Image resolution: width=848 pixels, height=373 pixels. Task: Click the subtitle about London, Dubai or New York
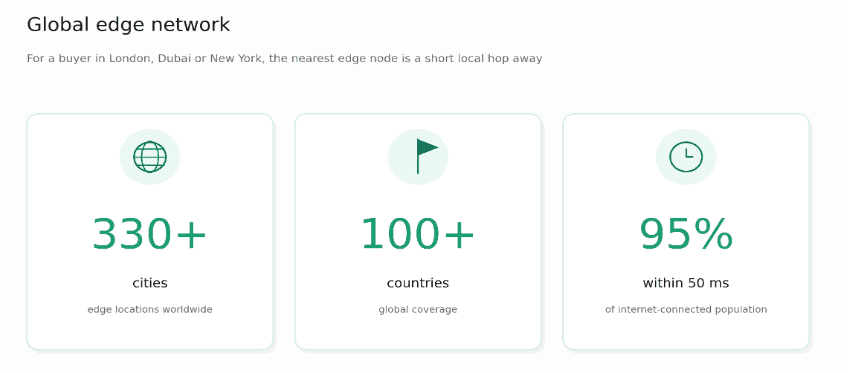(284, 58)
